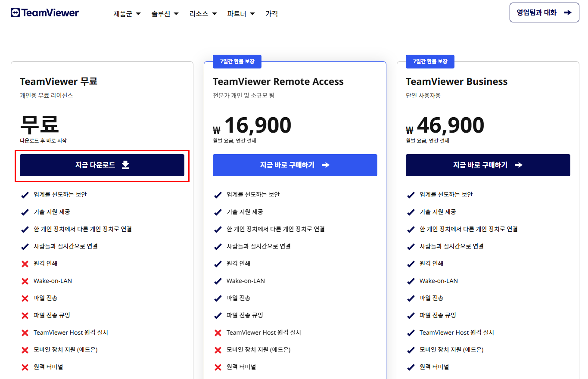Viewport: 588px width, 379px height.
Task: Open the 리소스 dropdown
Action: pyautogui.click(x=203, y=14)
